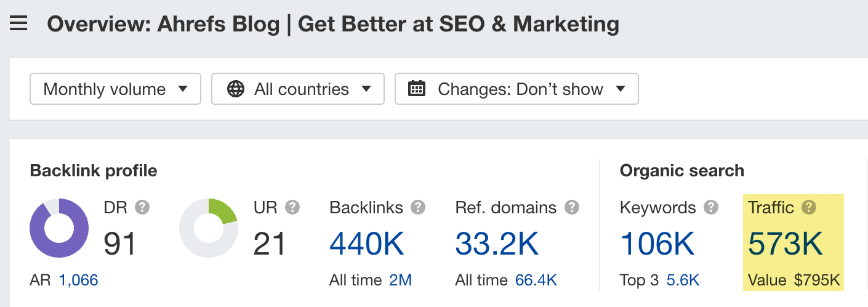Click the UR help question mark icon
This screenshot has height=307, width=868.
292,207
